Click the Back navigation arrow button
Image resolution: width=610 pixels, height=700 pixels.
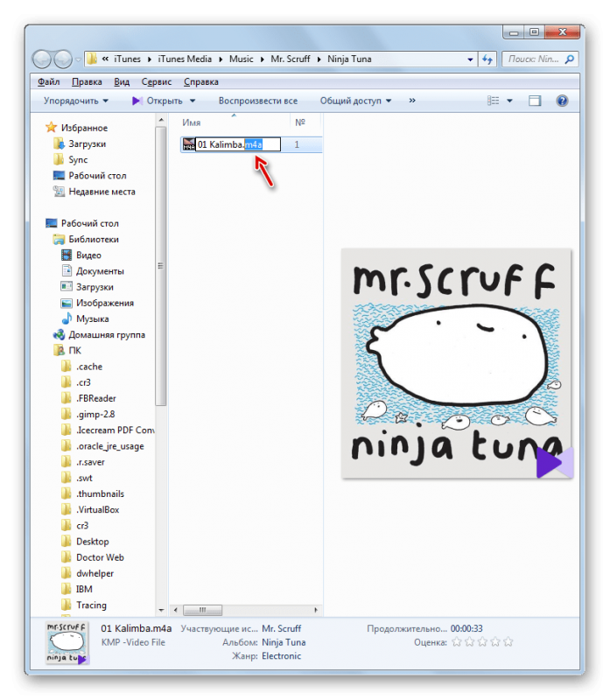pyautogui.click(x=43, y=59)
